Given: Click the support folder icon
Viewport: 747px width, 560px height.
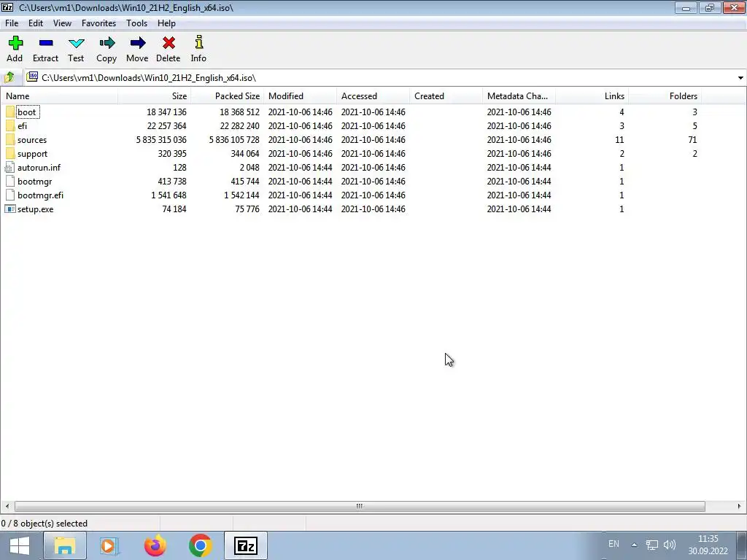Looking at the screenshot, I should click(x=10, y=153).
